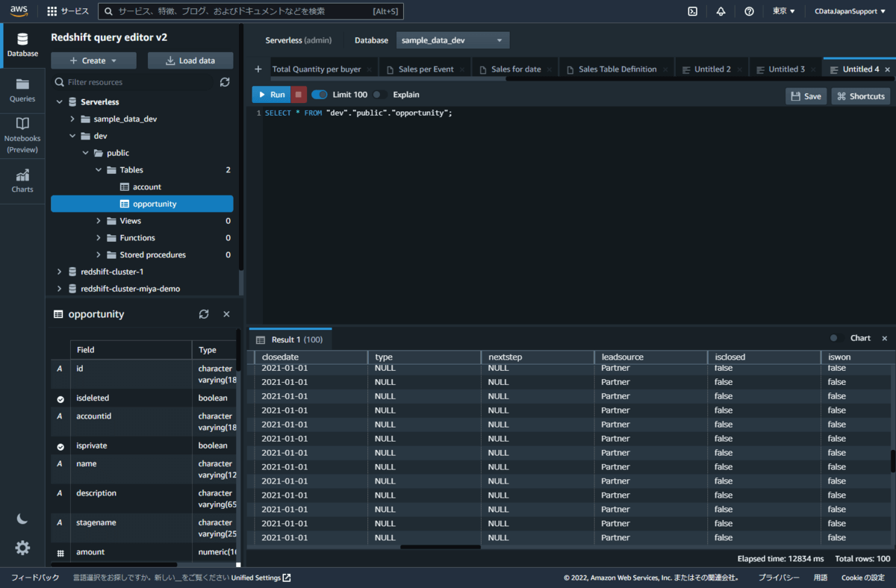The height and width of the screenshot is (588, 896).
Task: Expand the redshift-cluster-1 tree node
Action: point(59,272)
